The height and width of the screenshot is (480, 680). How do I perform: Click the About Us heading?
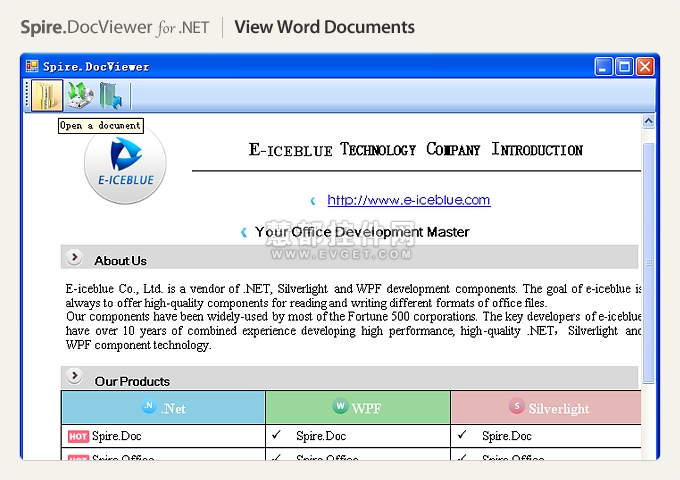pos(121,261)
